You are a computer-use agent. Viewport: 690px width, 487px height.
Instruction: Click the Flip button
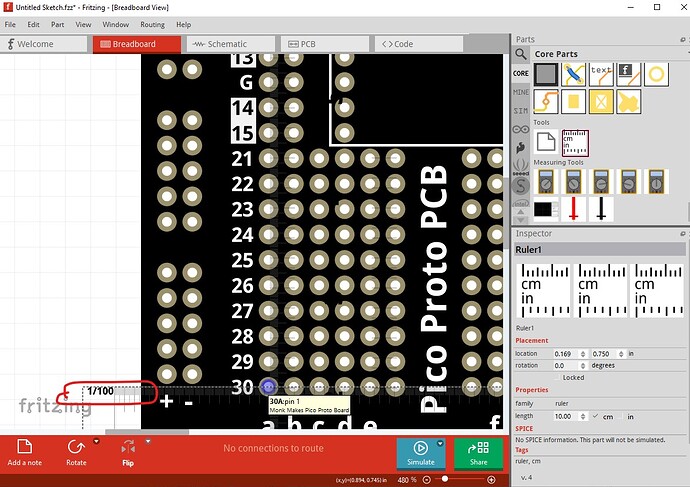point(128,453)
